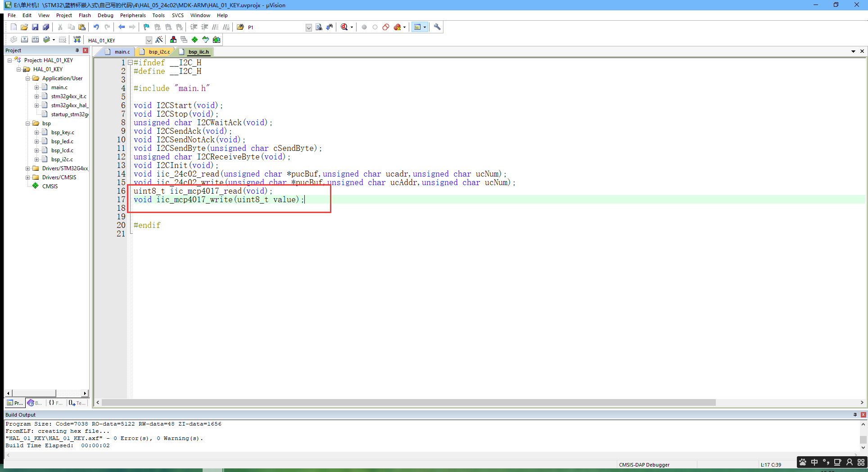The width and height of the screenshot is (868, 472).
Task: Open the Pack Installer icon
Action: tap(217, 40)
